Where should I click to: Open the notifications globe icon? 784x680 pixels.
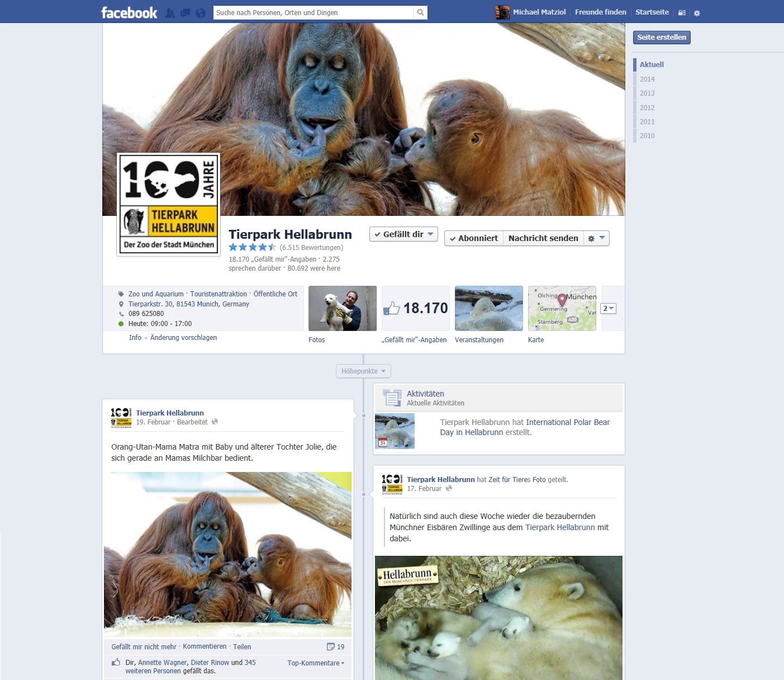[x=201, y=13]
